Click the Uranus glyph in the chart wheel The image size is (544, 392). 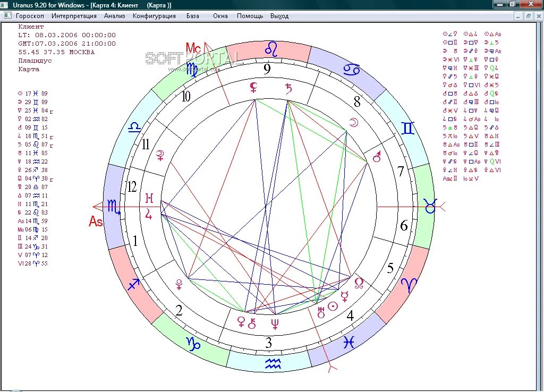pyautogui.click(x=321, y=312)
